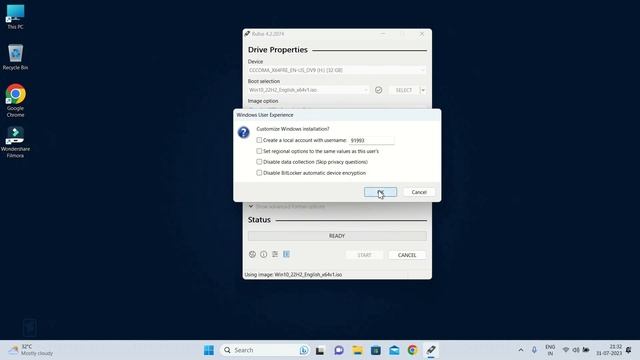Image resolution: width=640 pixels, height=360 pixels.
Task: Open Rufus log icon
Action: pyautogui.click(x=287, y=254)
